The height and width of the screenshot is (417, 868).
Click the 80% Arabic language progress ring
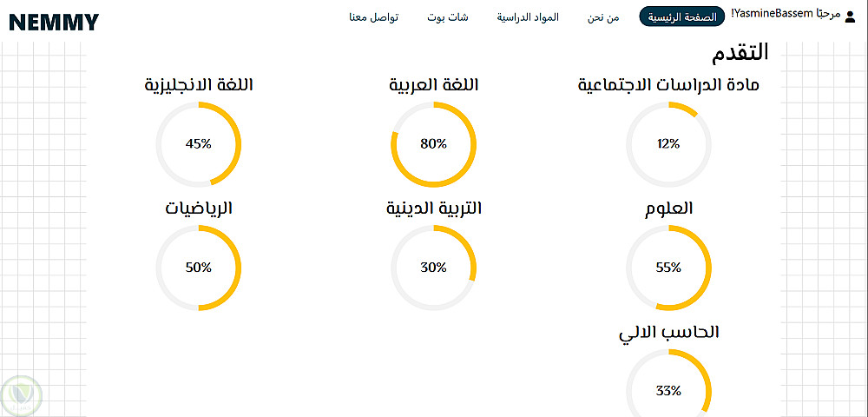point(433,144)
